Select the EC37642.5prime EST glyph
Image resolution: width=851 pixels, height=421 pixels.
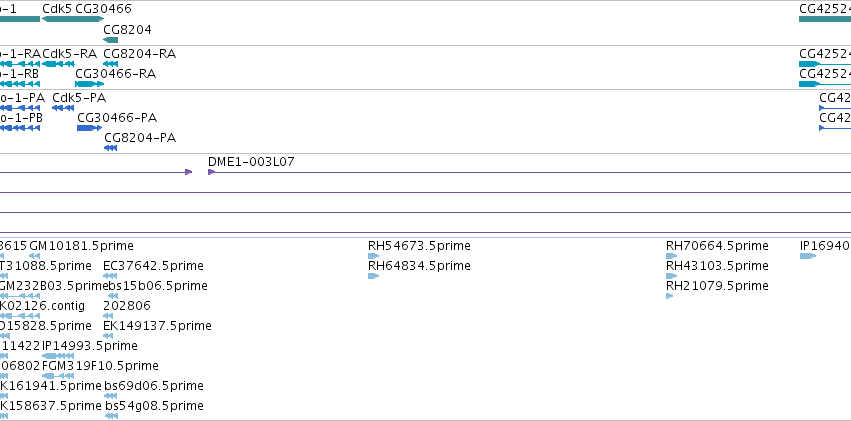click(x=108, y=277)
